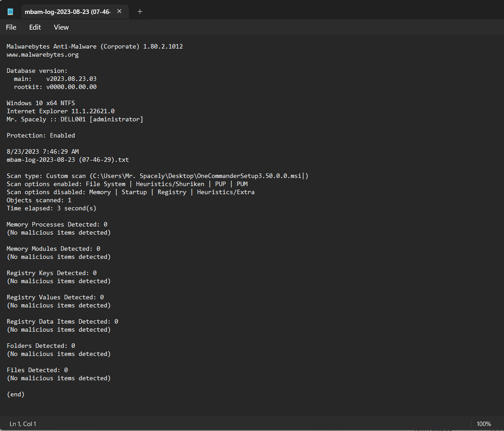Click the 8/23/2023 7:46:29 AM timestamp

coord(42,151)
